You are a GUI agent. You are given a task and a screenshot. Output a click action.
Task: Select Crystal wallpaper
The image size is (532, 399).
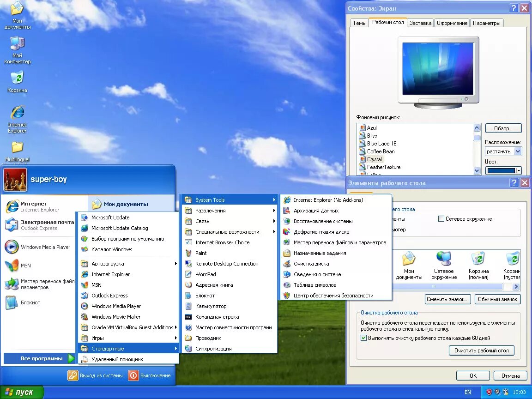pos(374,159)
